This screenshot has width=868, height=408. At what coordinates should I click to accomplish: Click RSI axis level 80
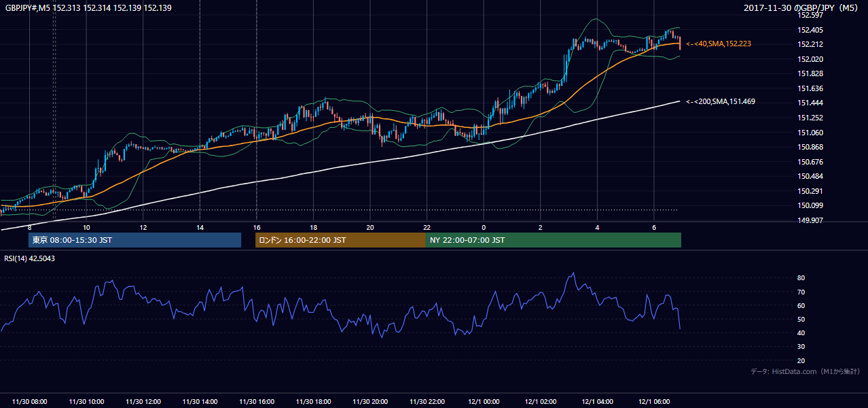click(801, 278)
